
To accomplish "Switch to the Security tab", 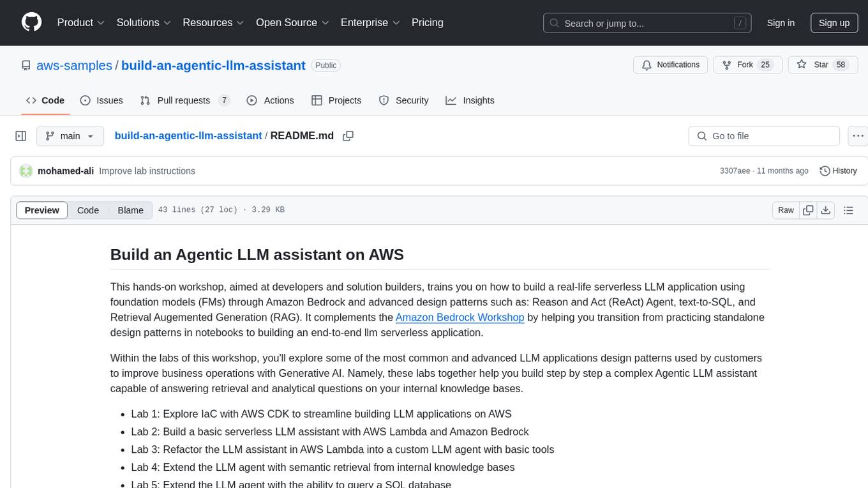I will point(403,100).
